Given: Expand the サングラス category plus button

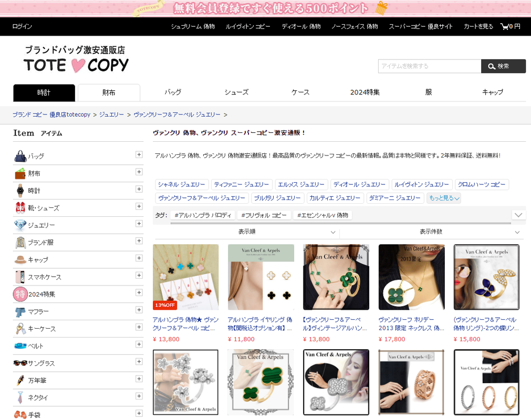Looking at the screenshot, I should point(139,361).
